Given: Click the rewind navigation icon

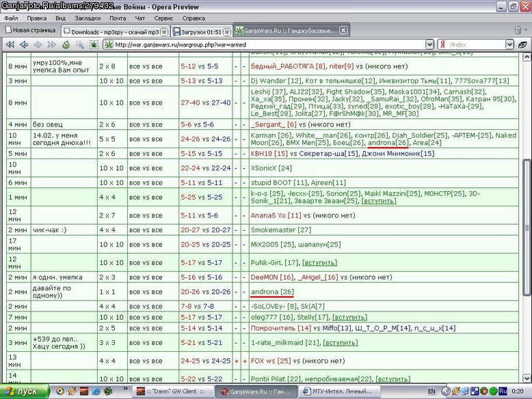Looking at the screenshot, I should coord(10,44).
